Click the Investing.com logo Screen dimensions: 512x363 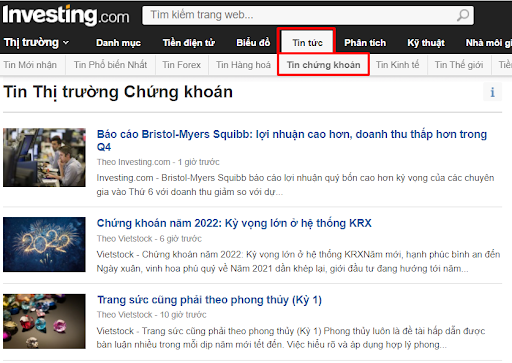(x=66, y=15)
